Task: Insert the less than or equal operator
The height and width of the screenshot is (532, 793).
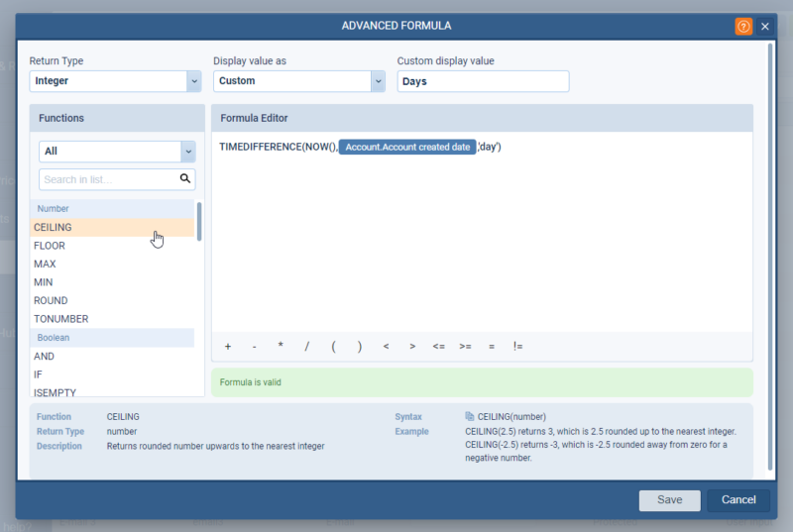Action: [439, 346]
